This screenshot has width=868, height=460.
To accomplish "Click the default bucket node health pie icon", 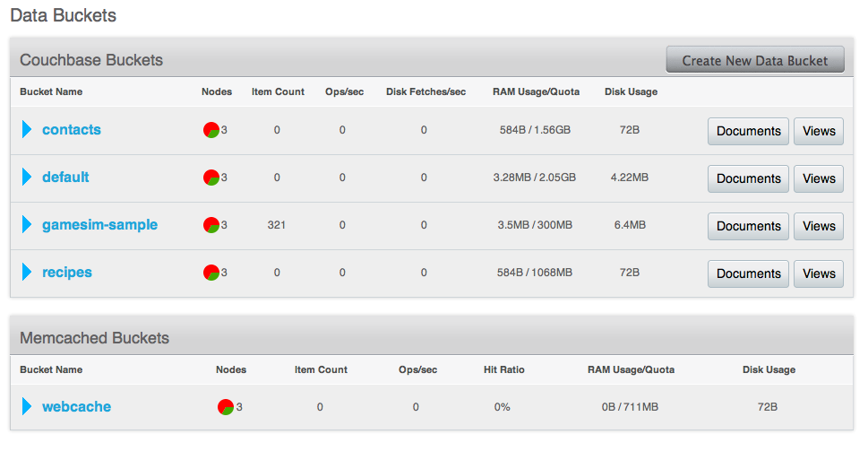I will coord(211,178).
